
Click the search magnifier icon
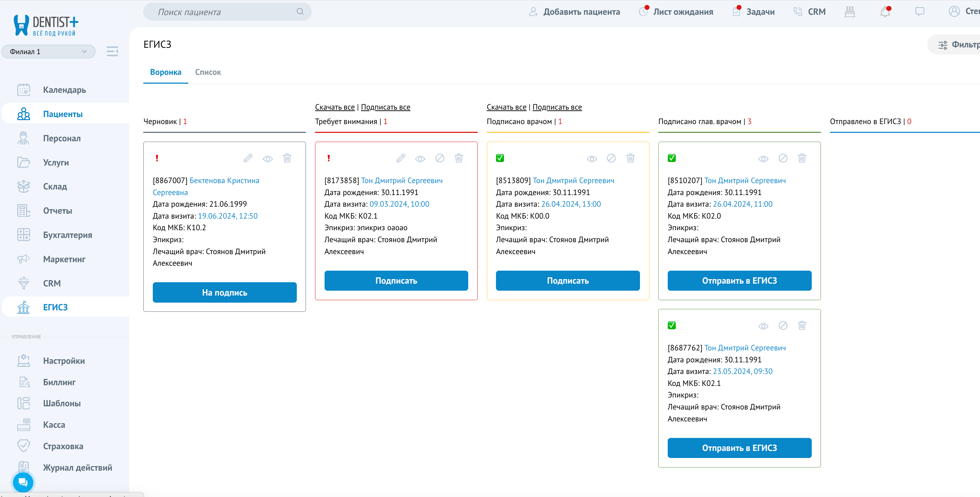coord(300,11)
